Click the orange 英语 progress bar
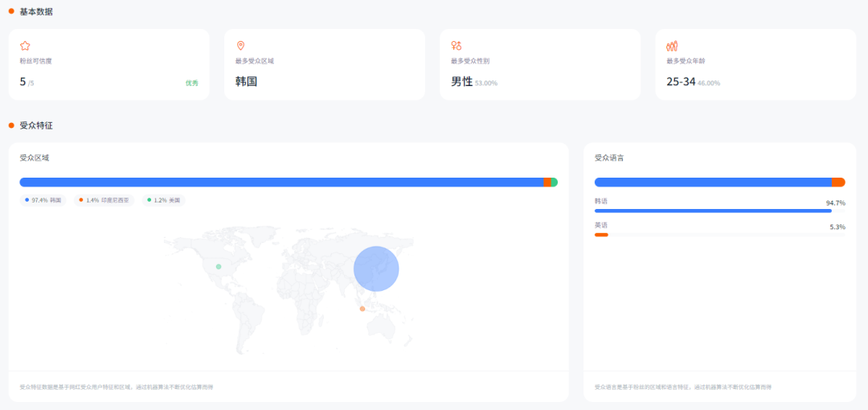This screenshot has height=410, width=868. click(x=601, y=235)
